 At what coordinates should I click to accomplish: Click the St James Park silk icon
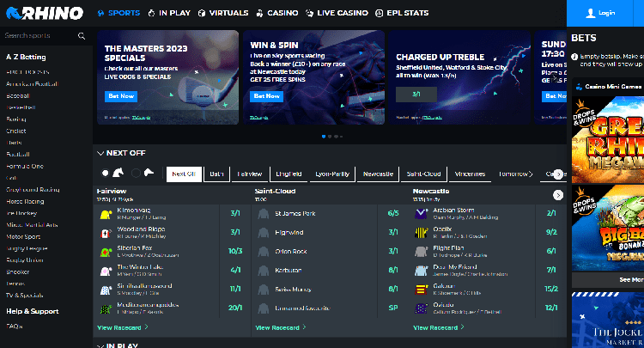tap(263, 212)
